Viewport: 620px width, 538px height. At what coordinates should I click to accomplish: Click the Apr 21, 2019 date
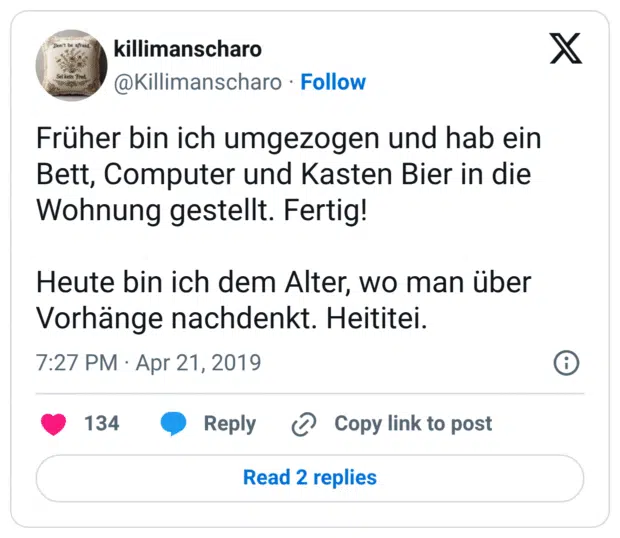tap(198, 363)
